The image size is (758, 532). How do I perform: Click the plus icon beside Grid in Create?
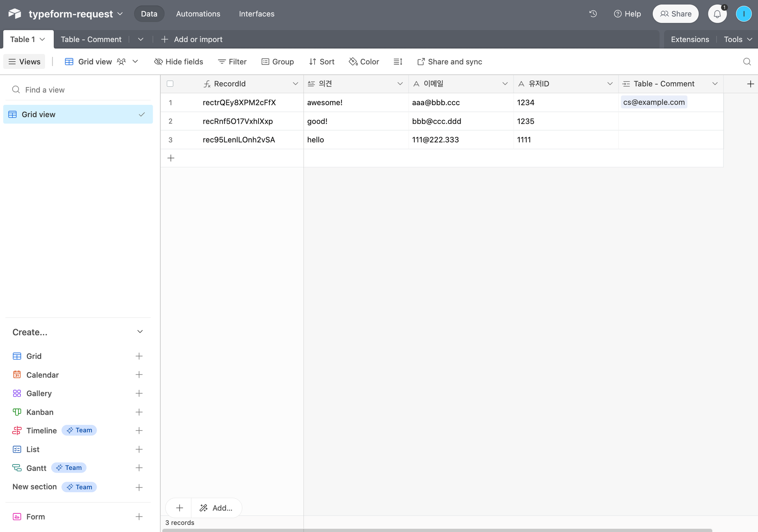139,356
